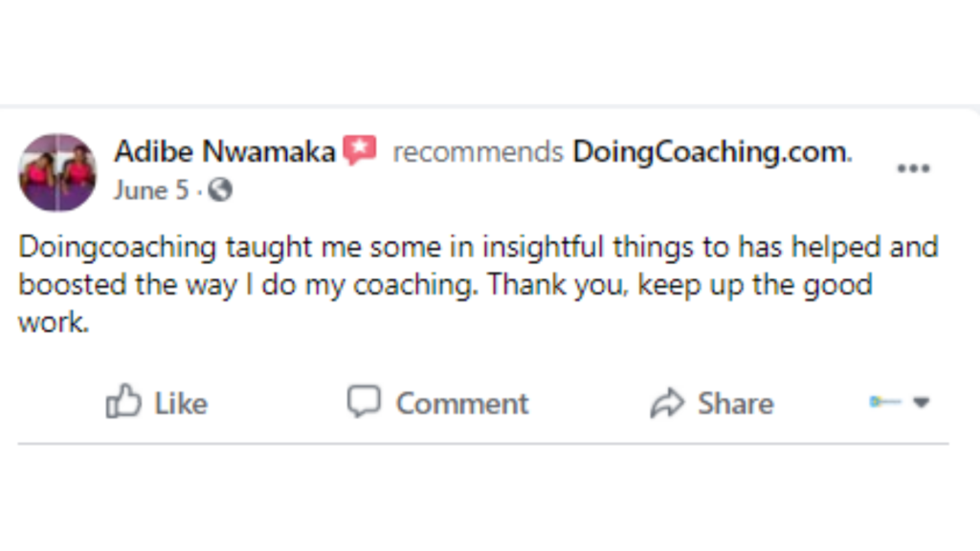
Task: Click the curved arrow Share icon
Action: click(667, 403)
